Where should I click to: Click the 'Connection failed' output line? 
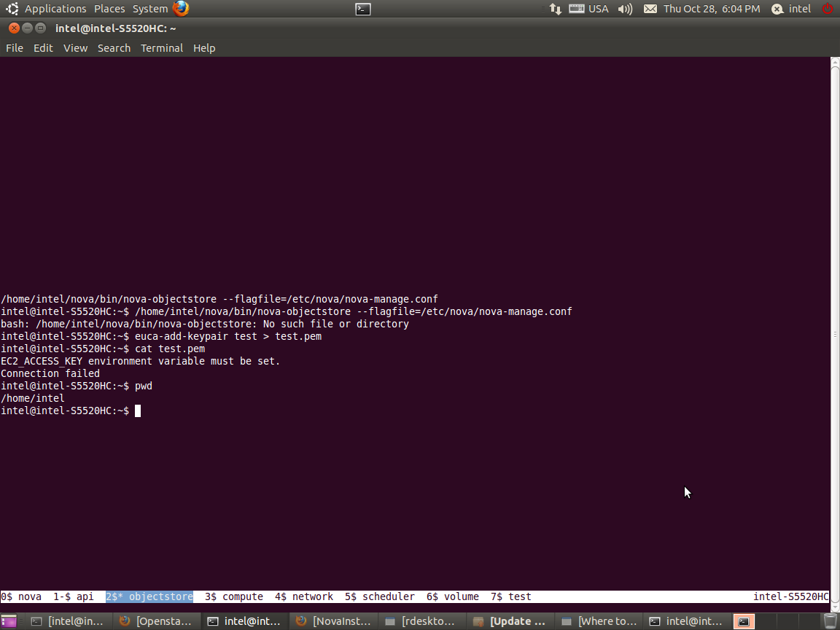(50, 373)
